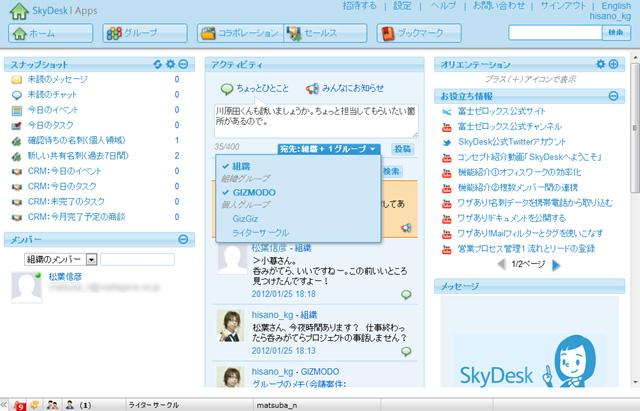640x411 pixels.
Task: Open 松葉信彦 name in member list
Action: (x=65, y=276)
